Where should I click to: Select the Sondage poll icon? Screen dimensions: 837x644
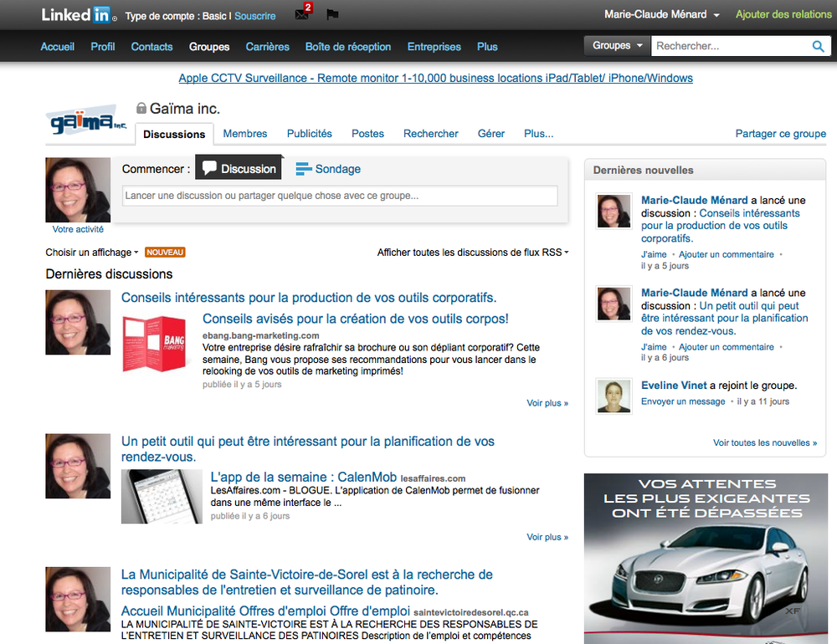(304, 169)
